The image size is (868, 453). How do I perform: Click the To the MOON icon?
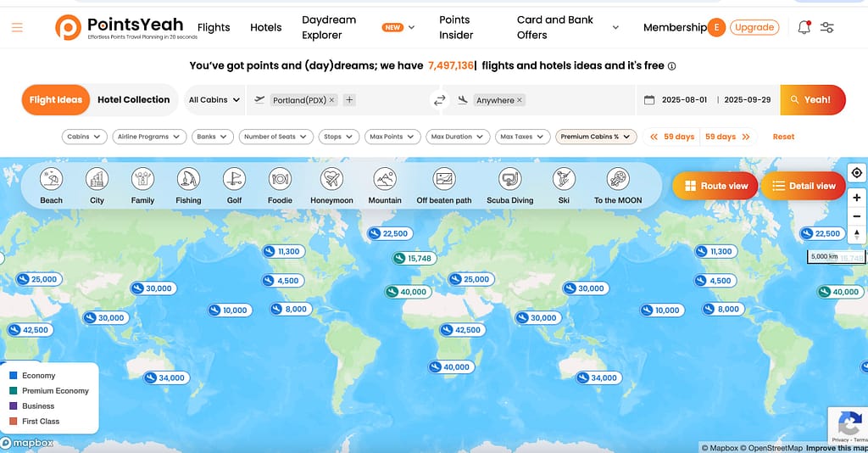[x=617, y=179]
